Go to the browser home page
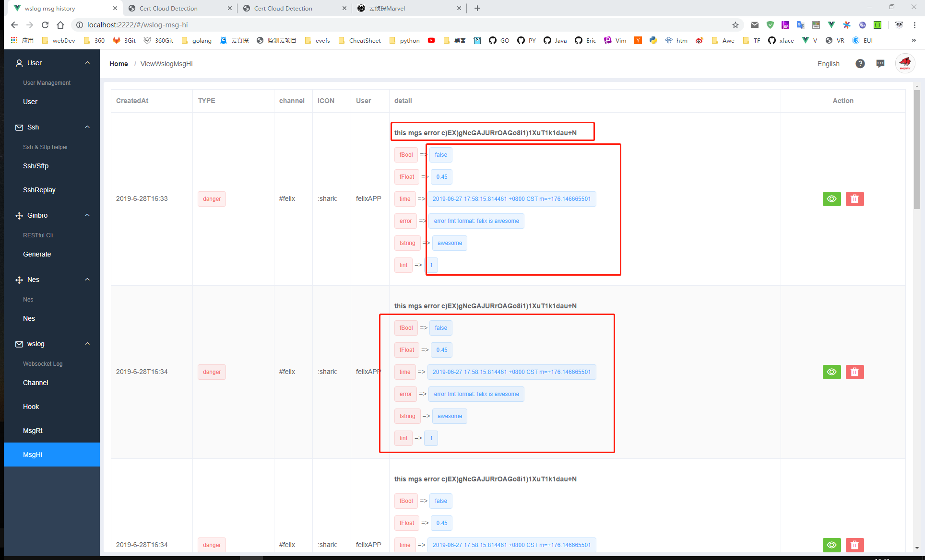The width and height of the screenshot is (925, 560). (60, 25)
